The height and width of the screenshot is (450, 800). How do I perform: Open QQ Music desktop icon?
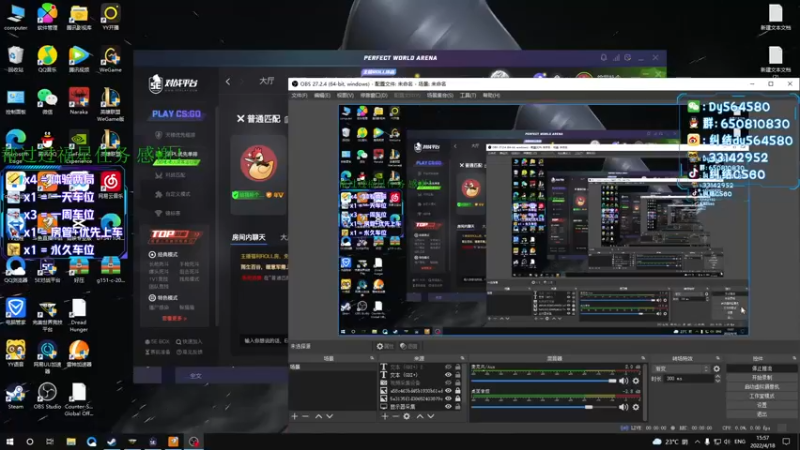click(x=47, y=59)
